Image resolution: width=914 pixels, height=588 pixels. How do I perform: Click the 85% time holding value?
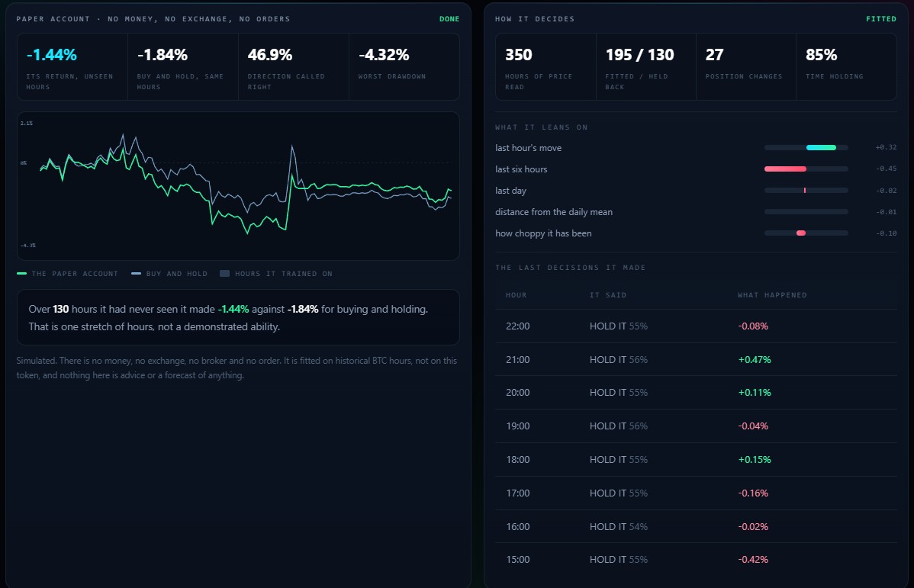[822, 55]
